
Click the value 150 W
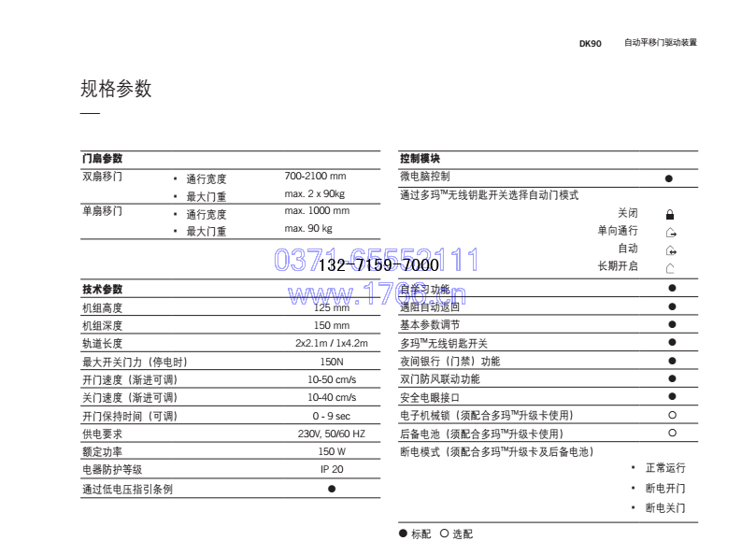332,452
